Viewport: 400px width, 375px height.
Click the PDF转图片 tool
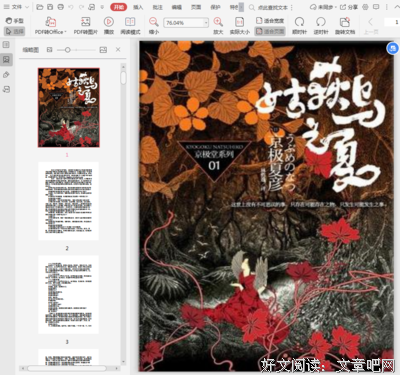pos(86,26)
